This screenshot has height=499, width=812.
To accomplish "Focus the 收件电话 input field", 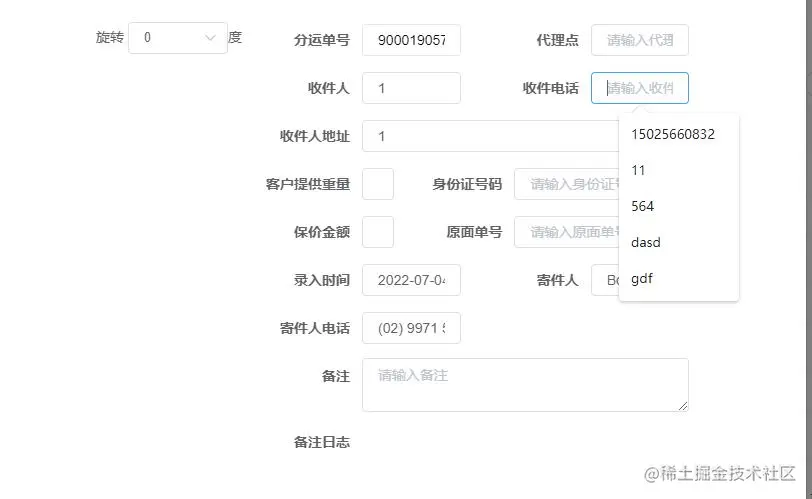I will coord(640,88).
